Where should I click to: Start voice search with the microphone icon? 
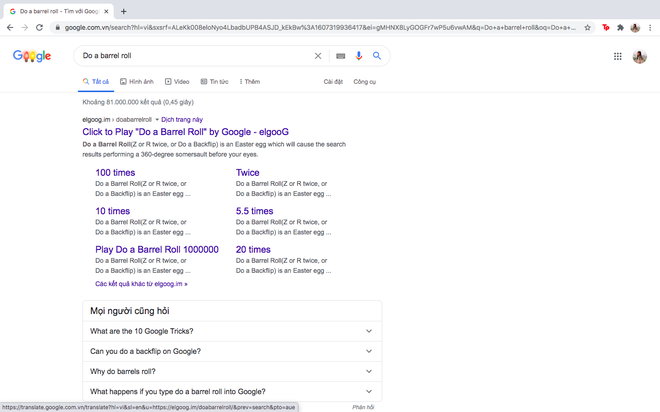click(359, 56)
